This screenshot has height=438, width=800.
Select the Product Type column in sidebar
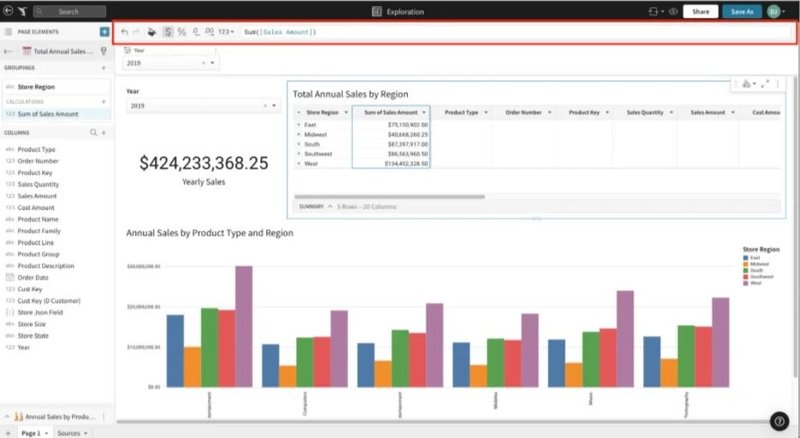click(36, 149)
